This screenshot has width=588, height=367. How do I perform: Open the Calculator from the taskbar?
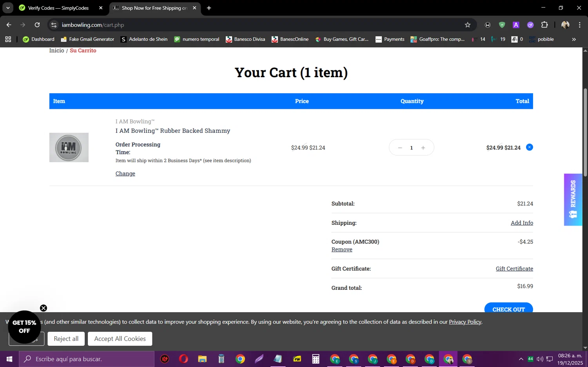click(x=316, y=359)
